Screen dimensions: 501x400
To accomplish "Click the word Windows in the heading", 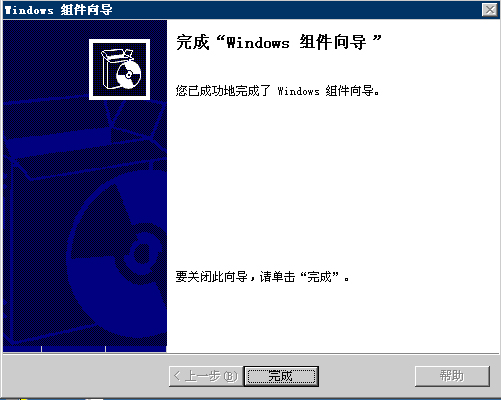I will 258,43.
